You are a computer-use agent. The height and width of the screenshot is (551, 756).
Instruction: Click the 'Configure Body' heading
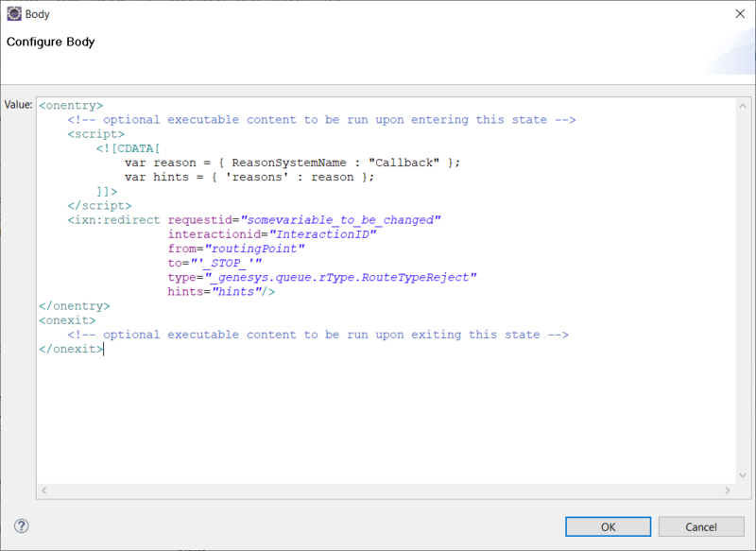(51, 42)
